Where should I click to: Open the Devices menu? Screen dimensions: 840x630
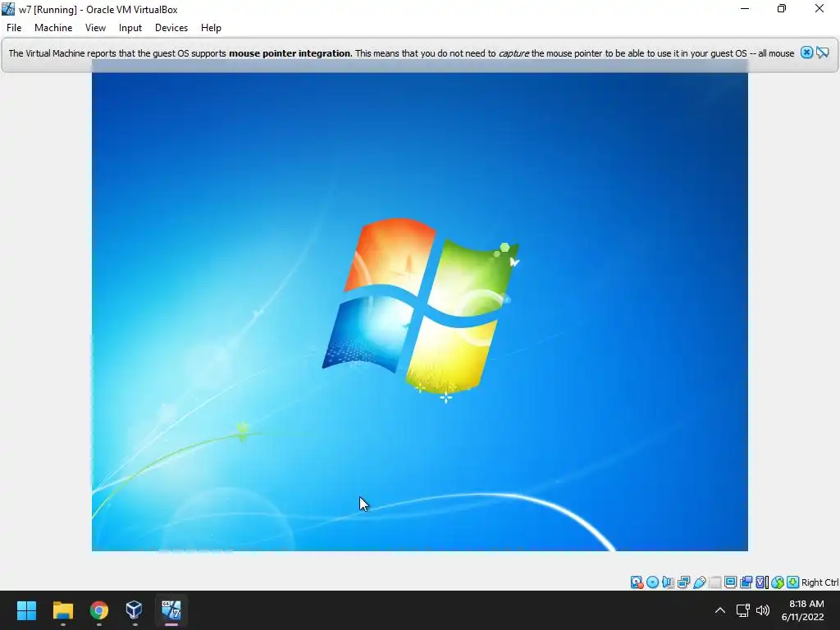pos(171,28)
